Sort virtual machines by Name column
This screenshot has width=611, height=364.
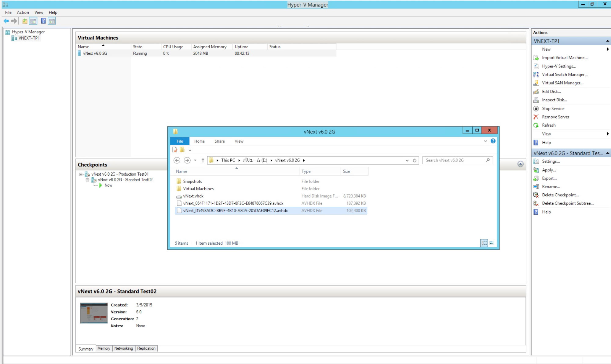[x=103, y=47]
